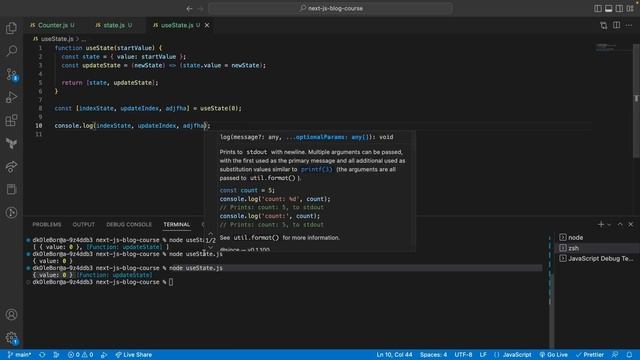Toggle secondary side bar layout icon

(x=619, y=8)
